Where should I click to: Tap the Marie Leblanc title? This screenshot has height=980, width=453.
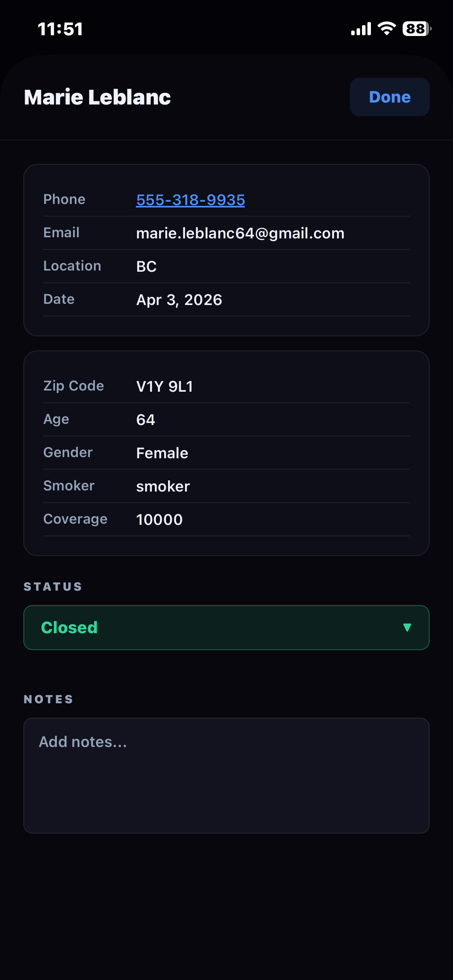pos(97,97)
